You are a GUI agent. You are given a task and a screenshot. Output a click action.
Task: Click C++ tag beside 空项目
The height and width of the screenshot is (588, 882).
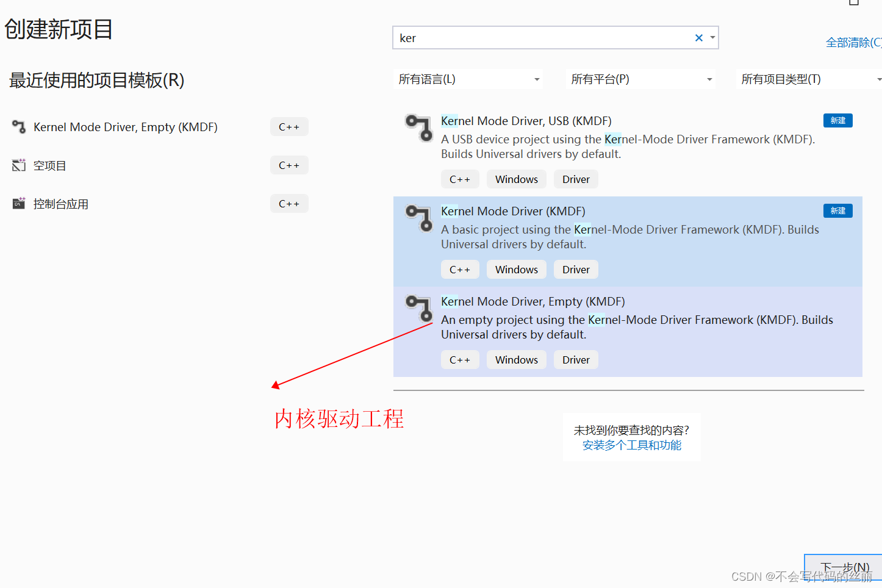point(289,165)
